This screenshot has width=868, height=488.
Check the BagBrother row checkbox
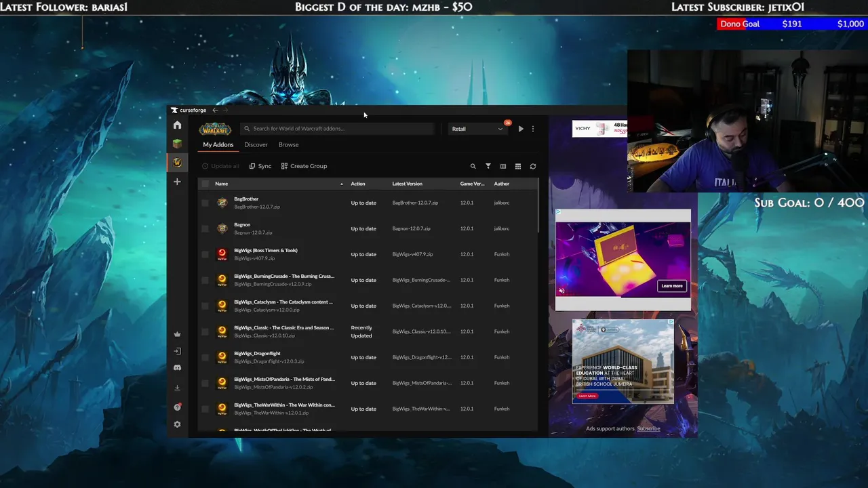205,203
